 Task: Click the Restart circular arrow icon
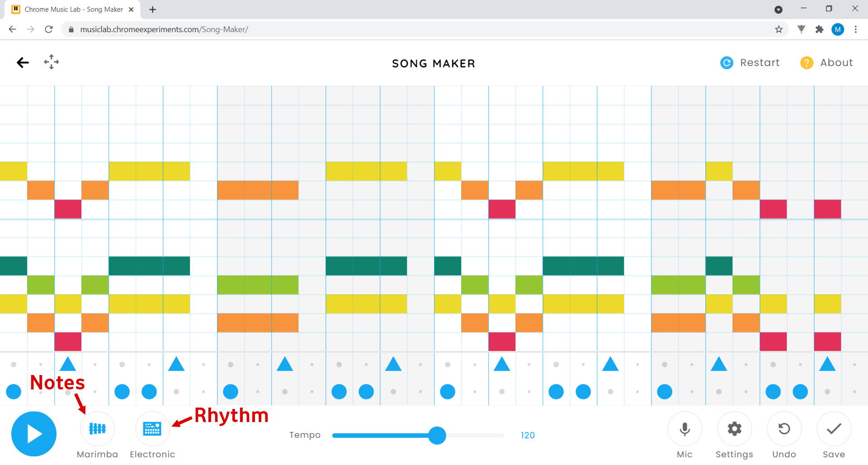tap(726, 63)
